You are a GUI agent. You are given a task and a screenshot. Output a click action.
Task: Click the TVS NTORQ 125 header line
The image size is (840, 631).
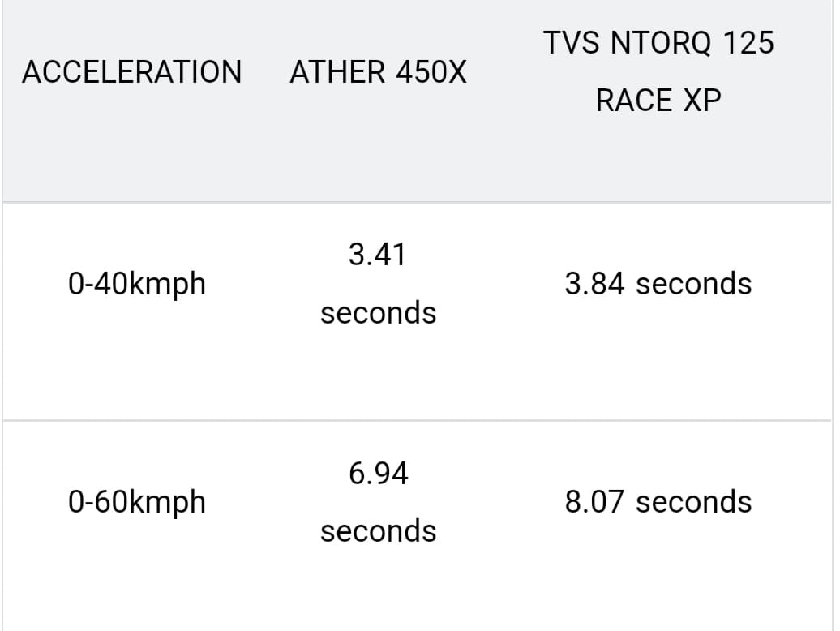658,43
